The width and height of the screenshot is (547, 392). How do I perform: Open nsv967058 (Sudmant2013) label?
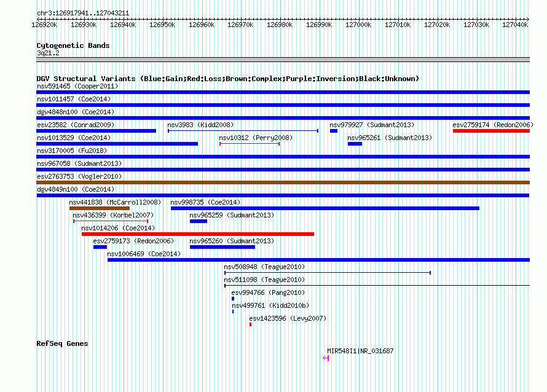[79, 163]
